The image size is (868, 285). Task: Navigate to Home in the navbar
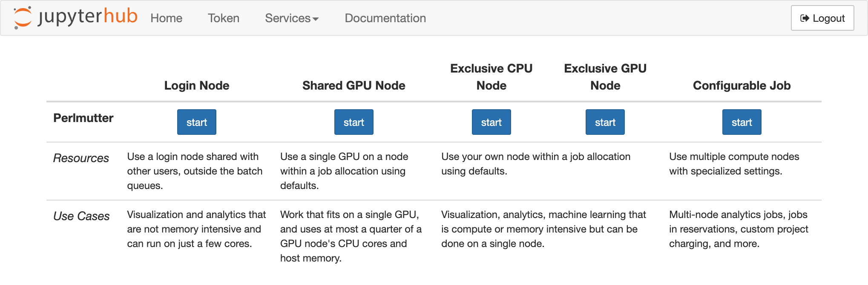[166, 18]
